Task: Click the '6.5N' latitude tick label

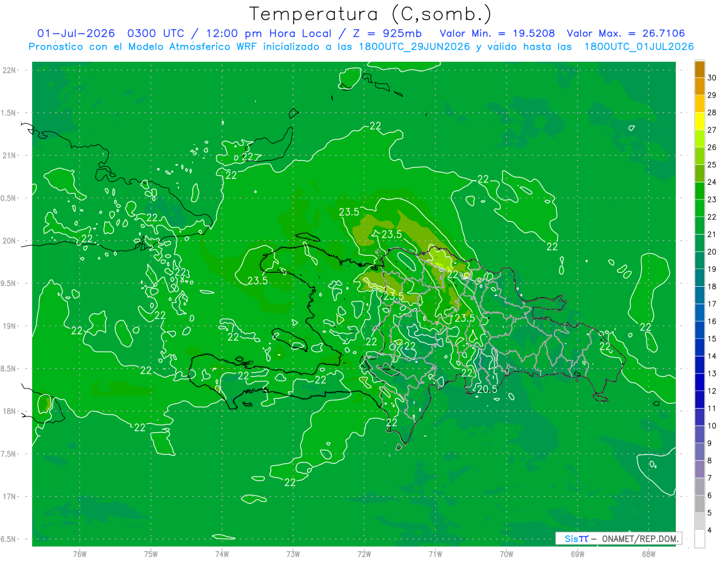Action: (x=9, y=539)
